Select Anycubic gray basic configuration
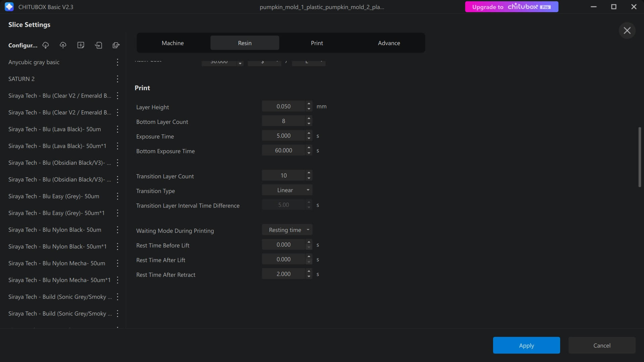The width and height of the screenshot is (644, 362). [34, 62]
